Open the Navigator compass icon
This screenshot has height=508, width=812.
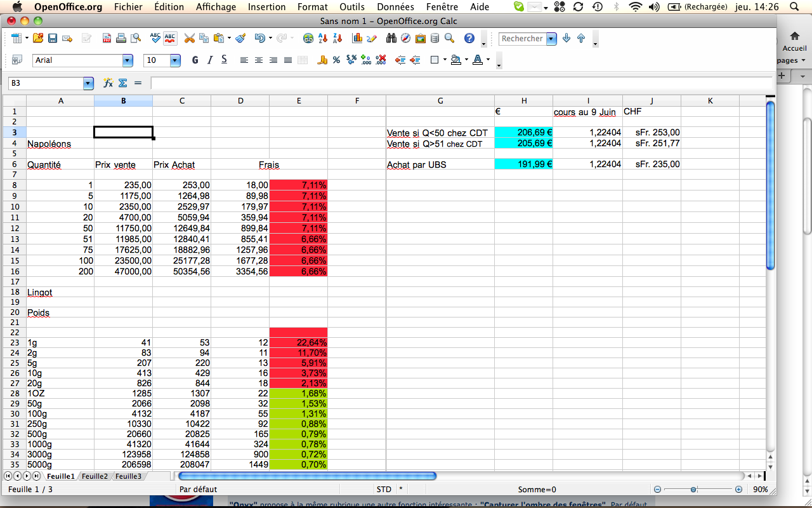(x=405, y=39)
